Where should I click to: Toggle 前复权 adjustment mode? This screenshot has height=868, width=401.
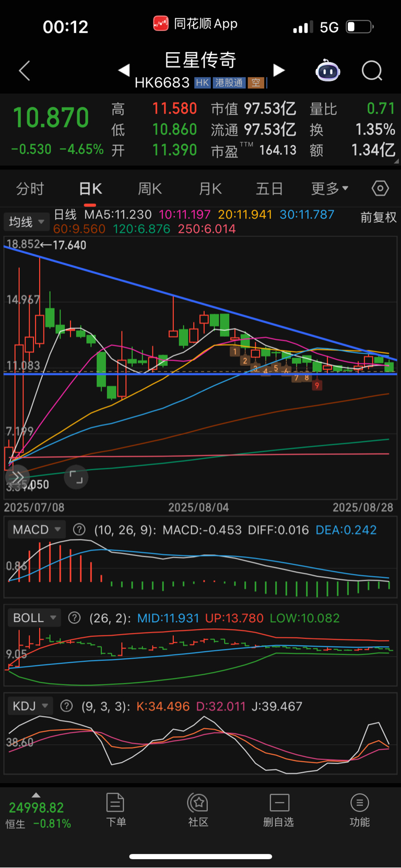(x=379, y=217)
